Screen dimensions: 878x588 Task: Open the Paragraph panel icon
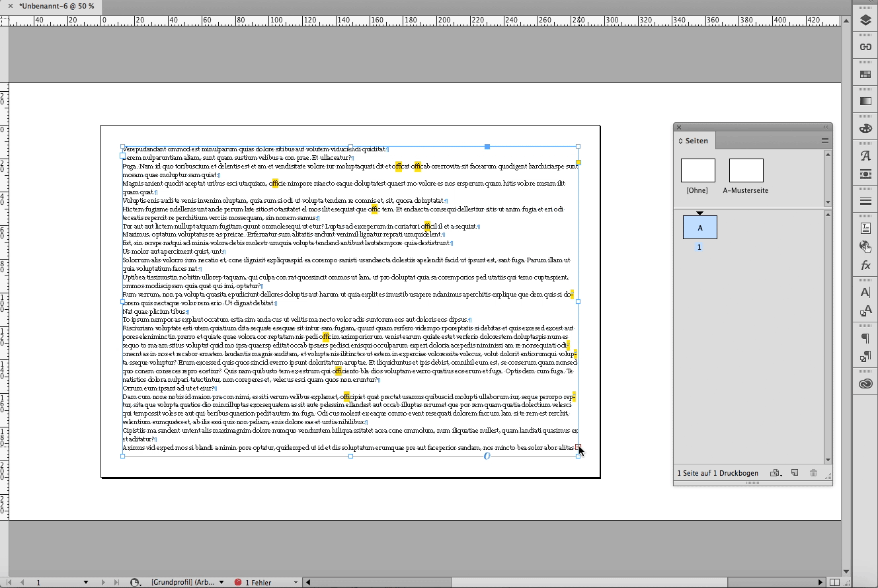(865, 338)
